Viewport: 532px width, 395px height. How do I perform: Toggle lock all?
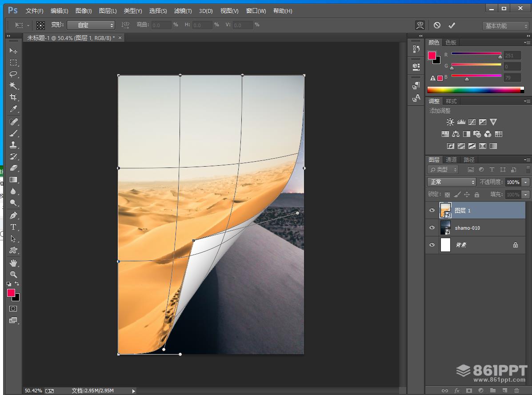(x=477, y=195)
